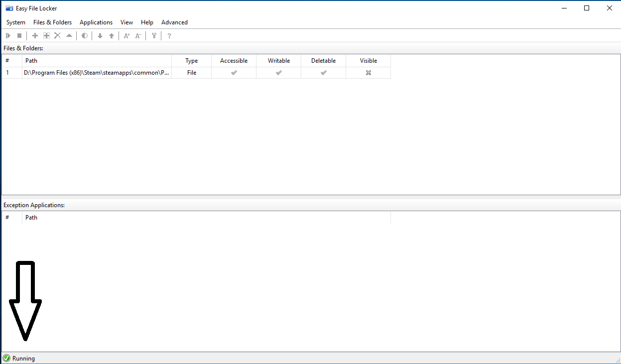
Task: Click the Set Password key icon
Action: click(154, 36)
